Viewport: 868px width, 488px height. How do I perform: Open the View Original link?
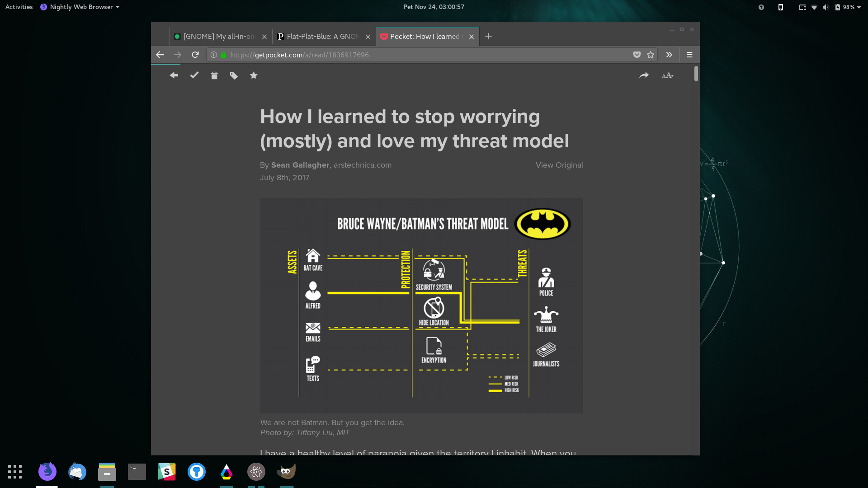559,165
